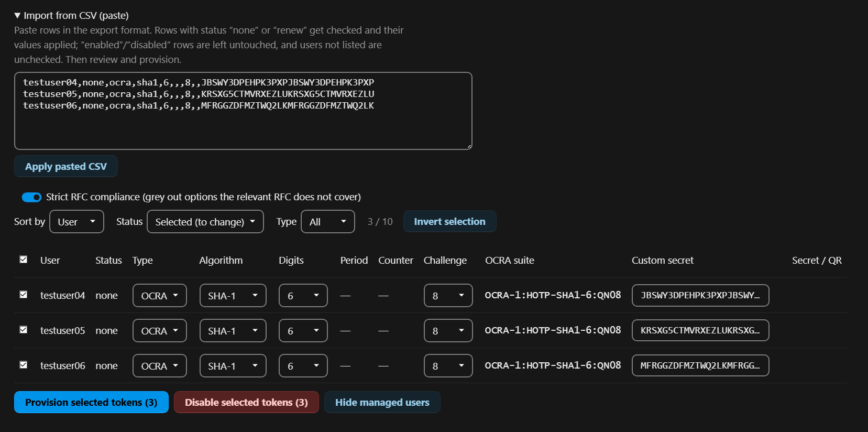The width and height of the screenshot is (868, 432).
Task: Open the Type filter All dropdown
Action: [328, 222]
